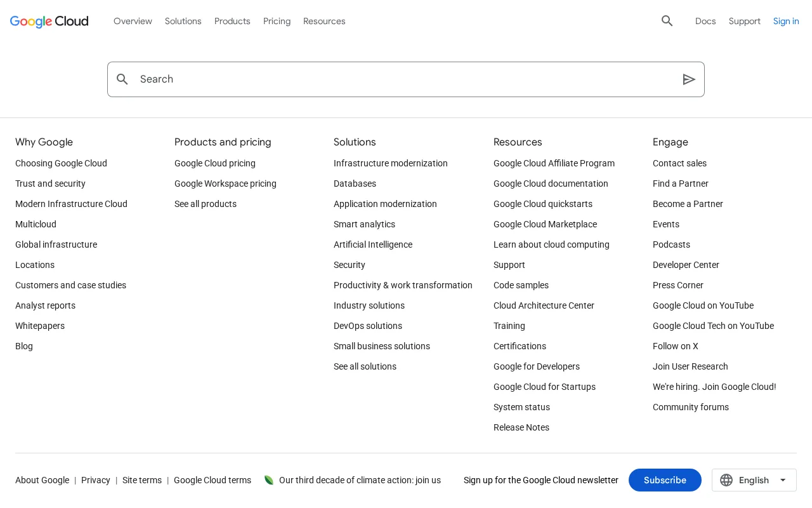Open Learn about cloud computing link
The height and width of the screenshot is (508, 812).
[551, 244]
